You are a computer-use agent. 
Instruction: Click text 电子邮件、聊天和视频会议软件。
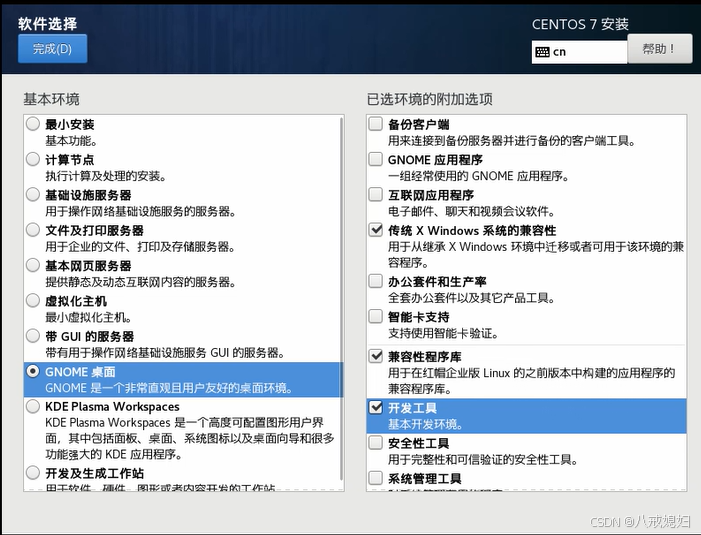pyautogui.click(x=471, y=211)
